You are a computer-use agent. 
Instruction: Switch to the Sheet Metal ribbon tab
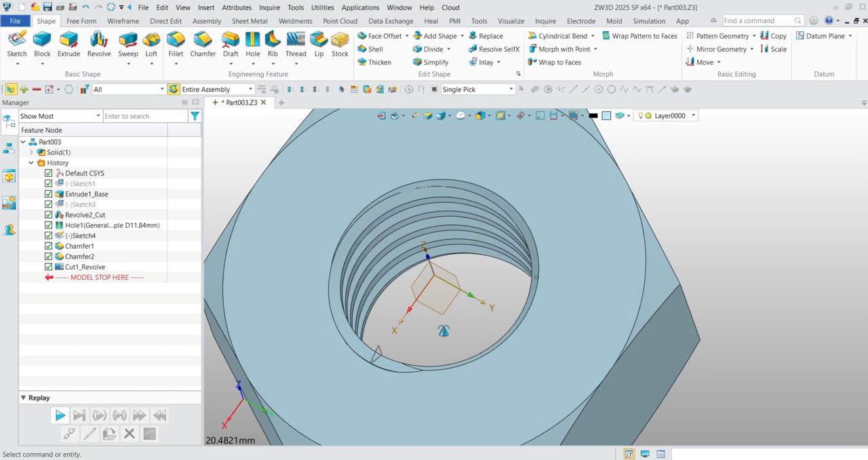[250, 21]
